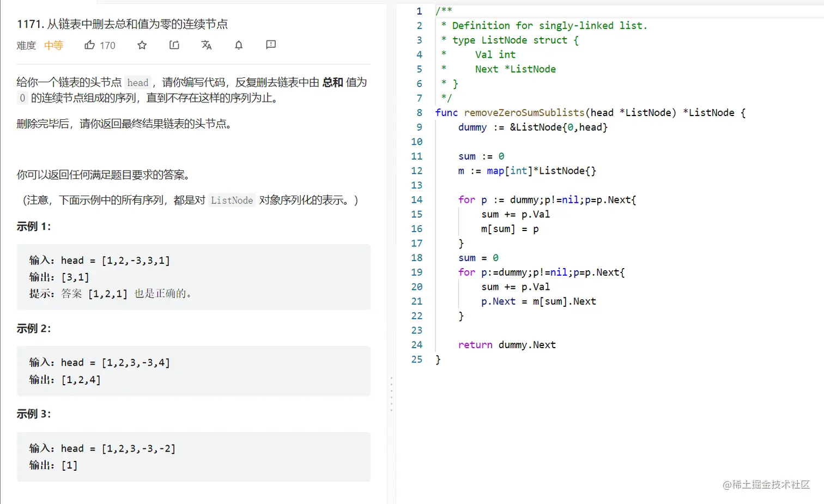Click the star favorite icon
The height and width of the screenshot is (504, 824).
pyautogui.click(x=142, y=45)
